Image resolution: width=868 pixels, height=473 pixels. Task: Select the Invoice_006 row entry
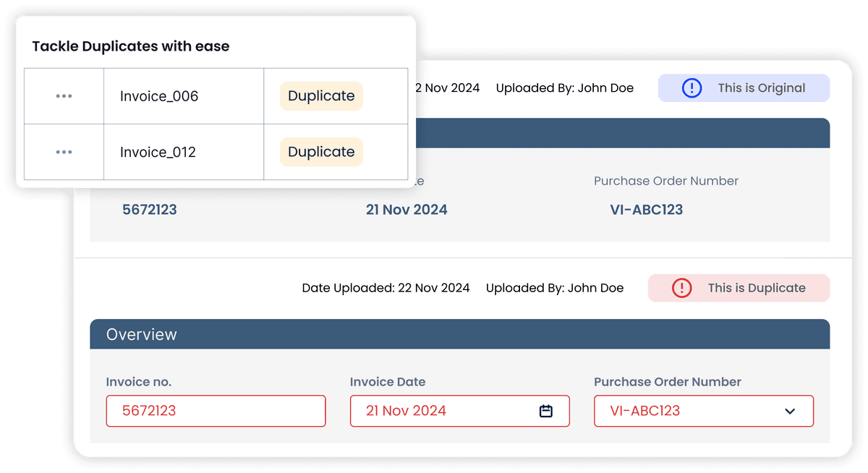click(159, 96)
